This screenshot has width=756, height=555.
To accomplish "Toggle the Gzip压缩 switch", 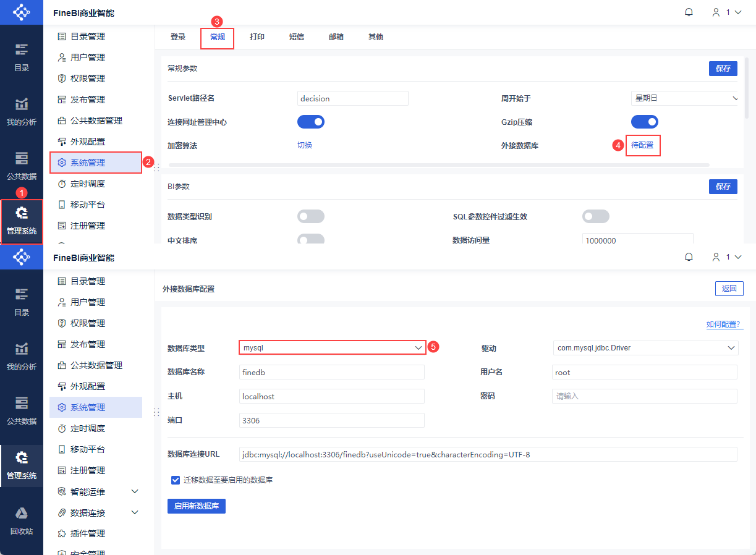I will [645, 122].
